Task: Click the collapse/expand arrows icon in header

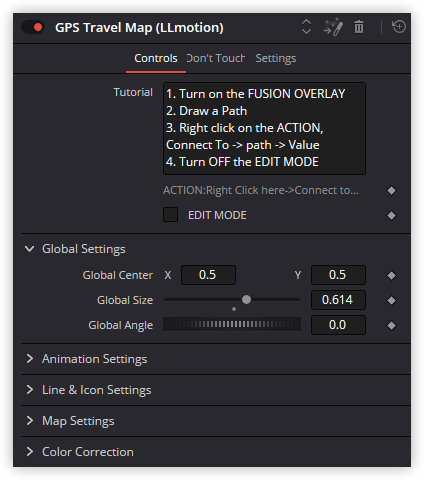Action: point(306,27)
